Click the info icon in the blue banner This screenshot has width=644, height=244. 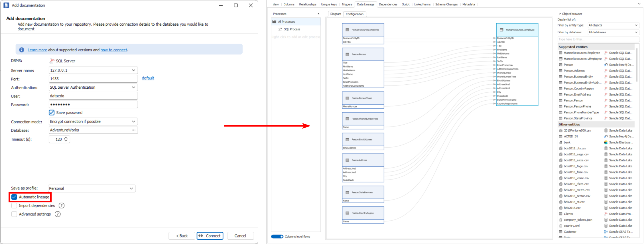coord(22,50)
